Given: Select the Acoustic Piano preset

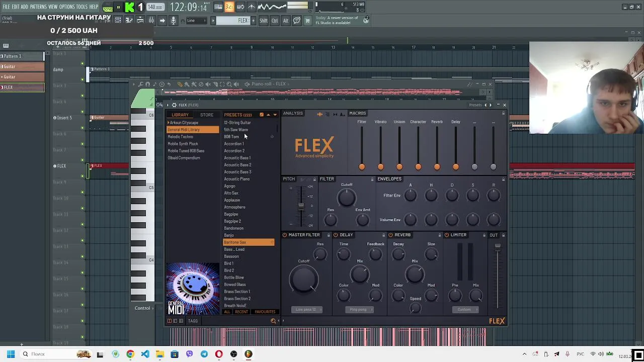Looking at the screenshot, I should tap(237, 179).
